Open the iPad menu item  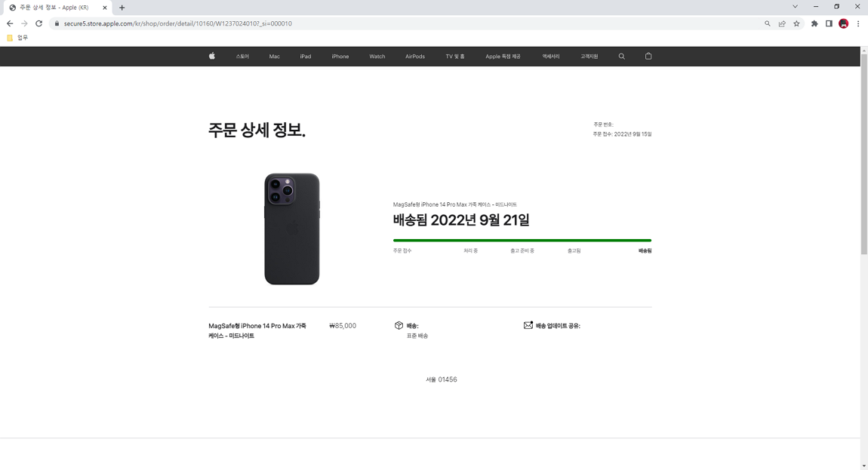pyautogui.click(x=306, y=57)
